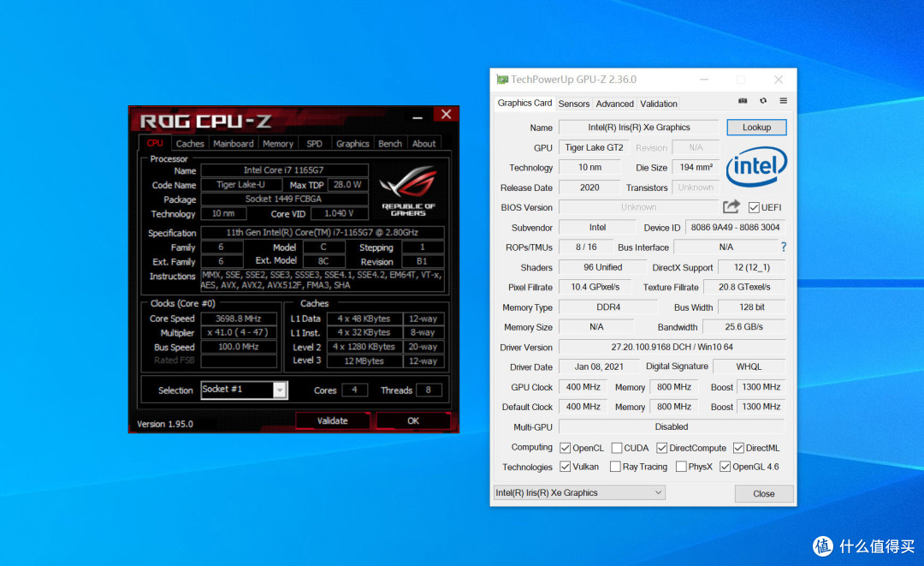
Task: Open the Advanced tab in GPU-Z
Action: [614, 104]
